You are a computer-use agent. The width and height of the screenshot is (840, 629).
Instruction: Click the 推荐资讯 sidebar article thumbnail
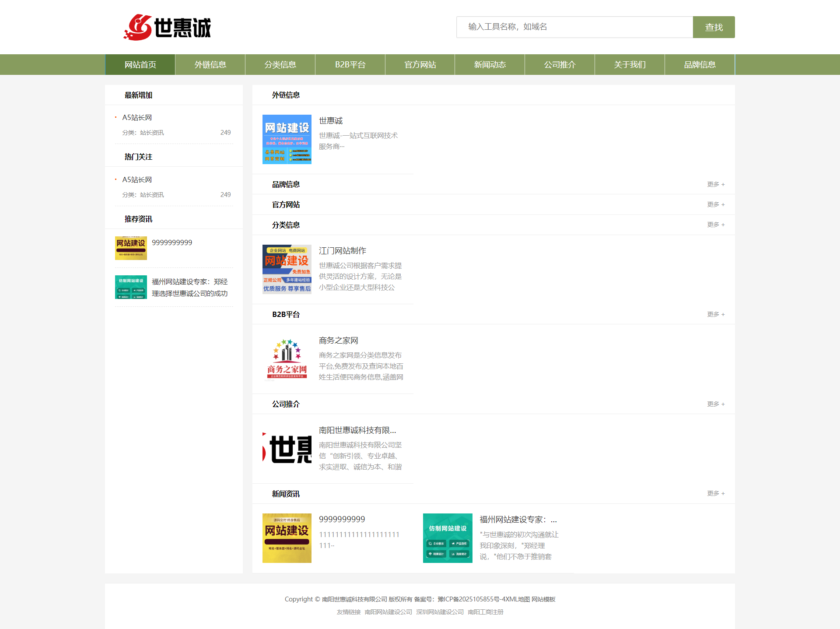pyautogui.click(x=131, y=248)
